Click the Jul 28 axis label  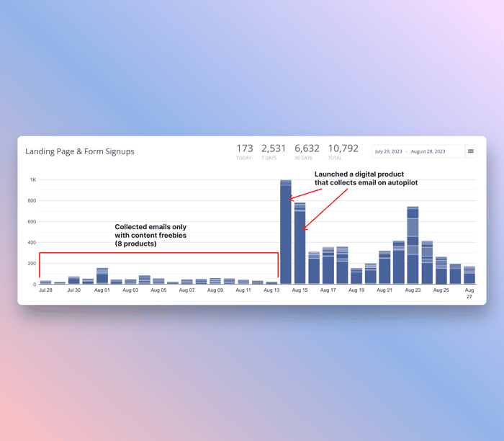tap(45, 290)
